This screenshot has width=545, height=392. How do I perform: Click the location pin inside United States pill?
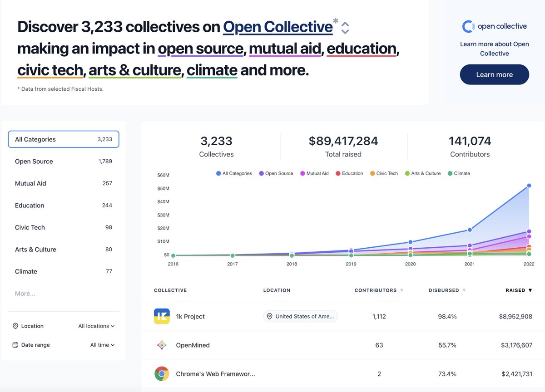270,316
